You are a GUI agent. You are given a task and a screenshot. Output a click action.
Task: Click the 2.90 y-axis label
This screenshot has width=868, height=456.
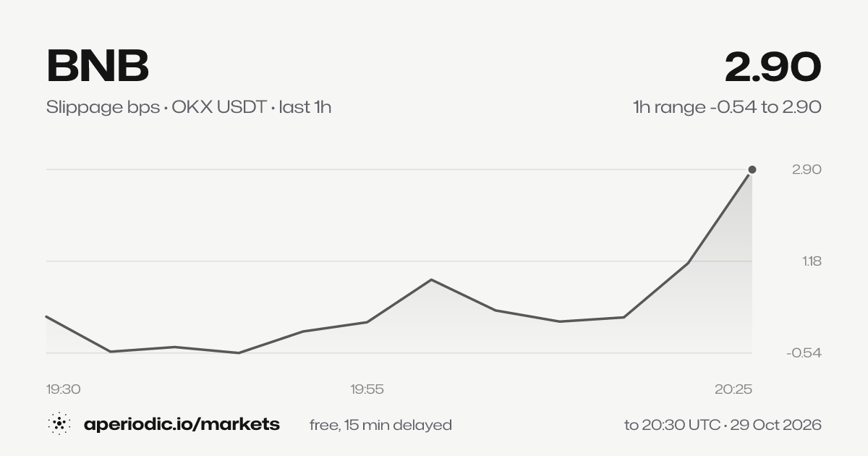pos(807,169)
